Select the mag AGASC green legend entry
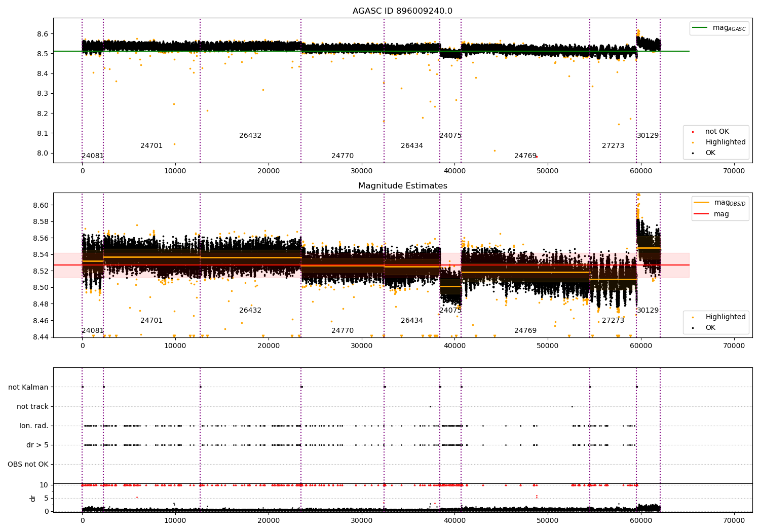The height and width of the screenshot is (532, 760). pyautogui.click(x=719, y=28)
